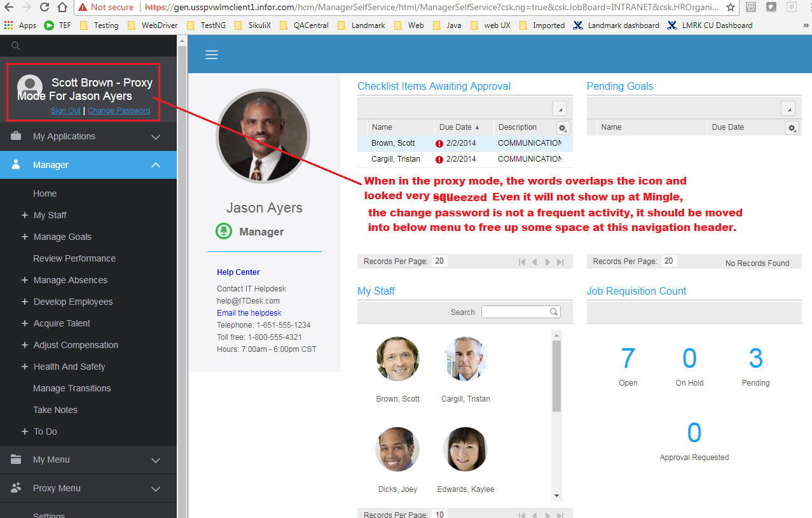Viewport: 812px width, 518px height.
Task: Click the My Menu folder icon
Action: pyautogui.click(x=17, y=459)
